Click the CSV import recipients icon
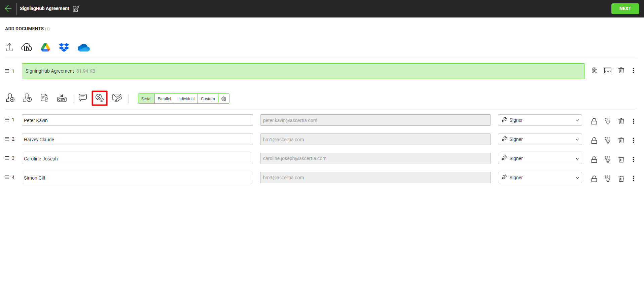Screen dimensions: 644x304 [62, 98]
